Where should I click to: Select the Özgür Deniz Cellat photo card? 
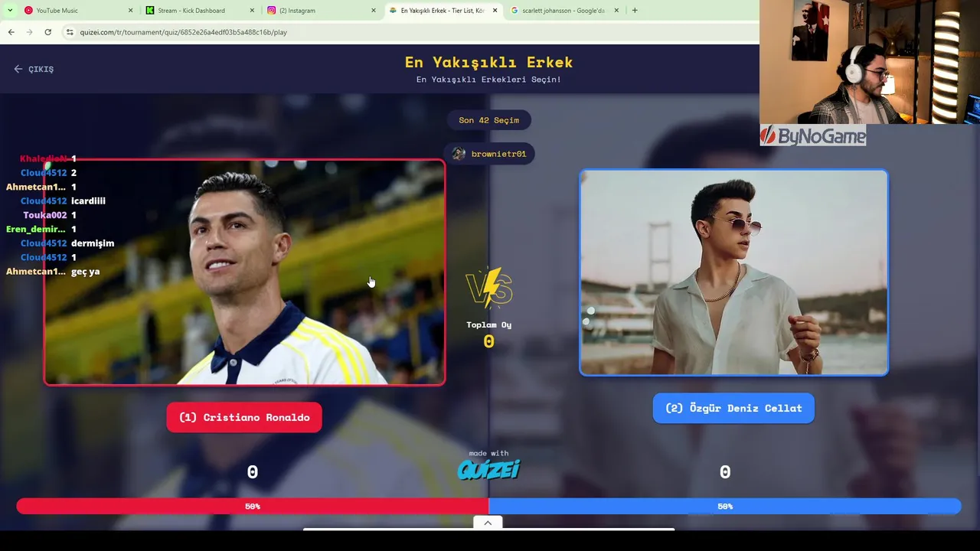733,272
